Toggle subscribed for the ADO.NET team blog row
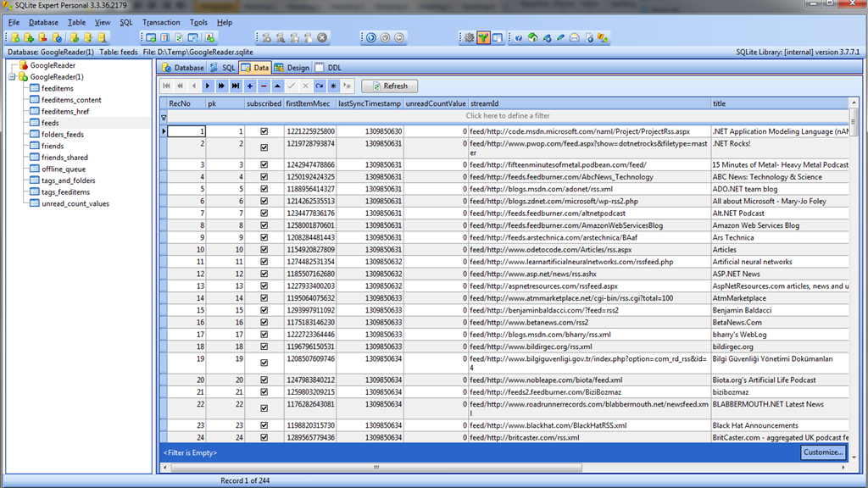 [265, 189]
